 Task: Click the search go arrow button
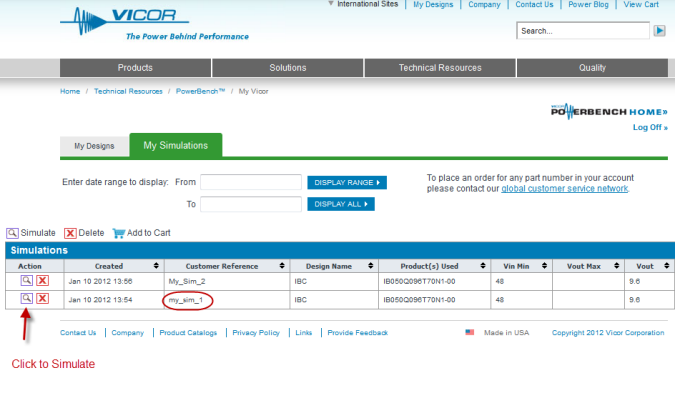(659, 31)
